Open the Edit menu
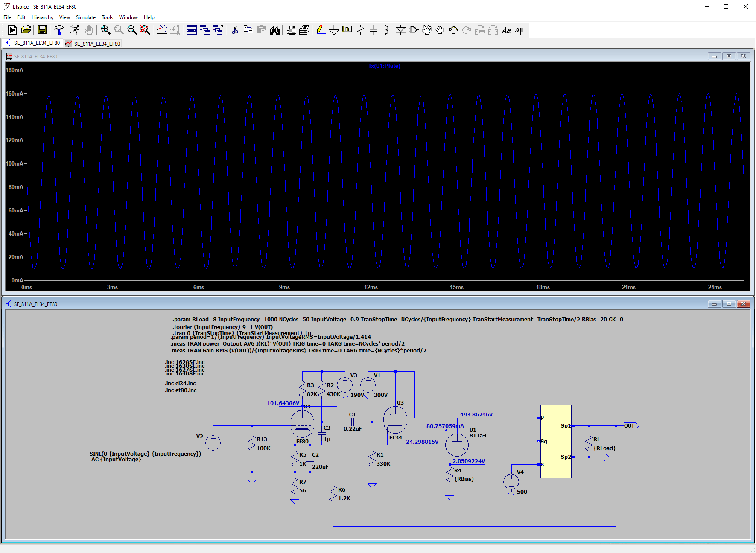Screen dimensions: 756x553 pos(21,17)
